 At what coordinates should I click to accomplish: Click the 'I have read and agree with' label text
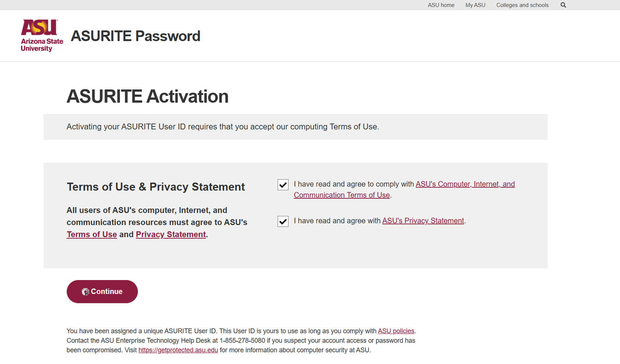pyautogui.click(x=337, y=221)
